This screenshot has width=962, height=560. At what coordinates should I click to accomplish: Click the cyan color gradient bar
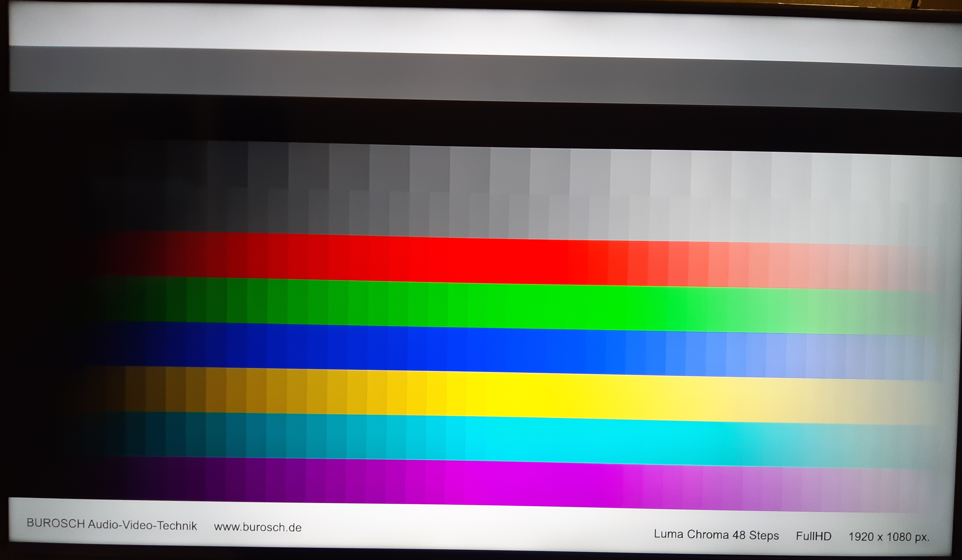tap(481, 439)
